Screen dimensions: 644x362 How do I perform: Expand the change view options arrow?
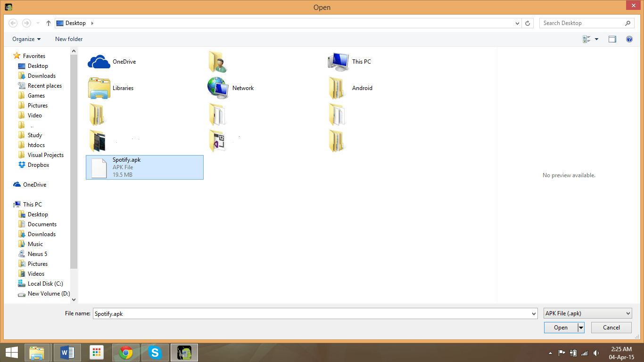click(596, 39)
